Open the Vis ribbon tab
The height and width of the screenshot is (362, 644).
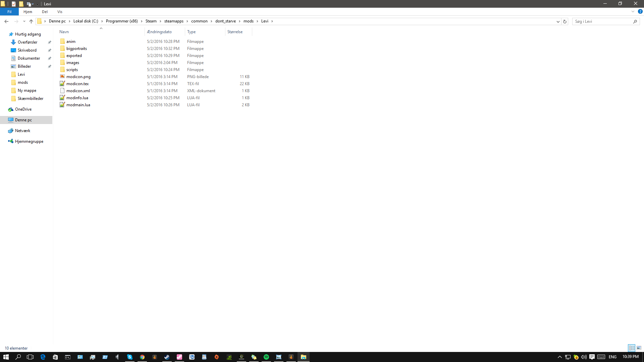click(60, 12)
